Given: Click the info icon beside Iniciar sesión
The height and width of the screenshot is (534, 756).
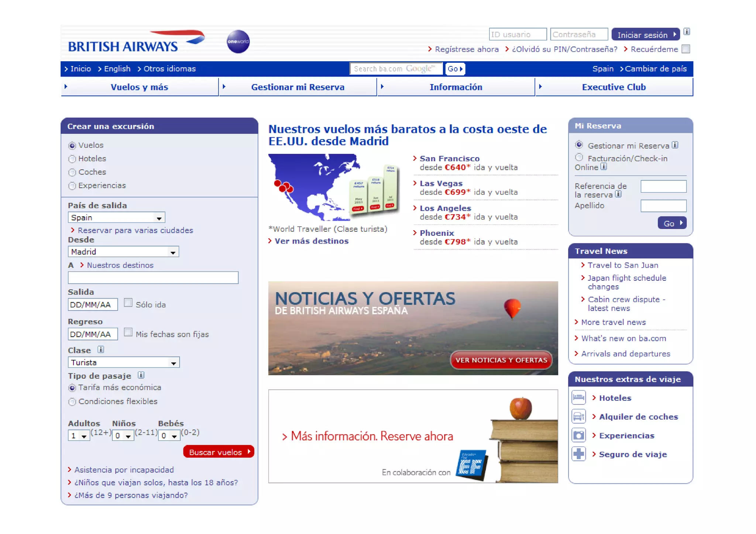Looking at the screenshot, I should coord(687,32).
